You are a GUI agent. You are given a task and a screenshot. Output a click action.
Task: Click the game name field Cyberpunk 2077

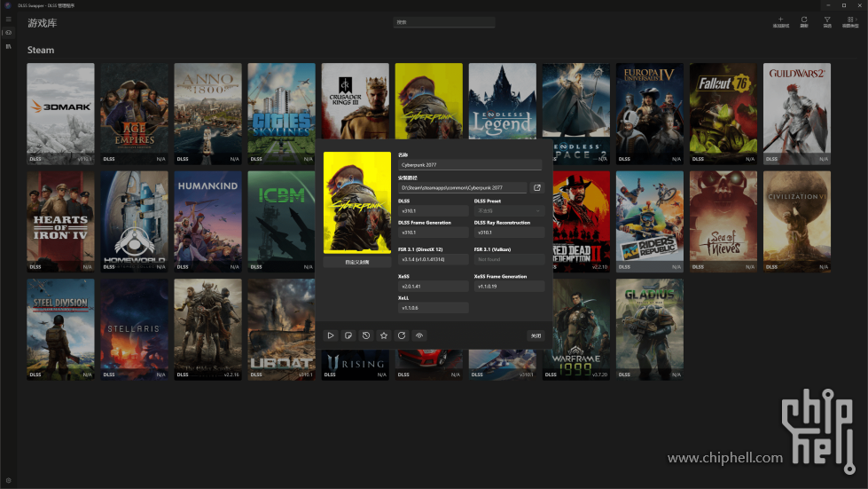point(470,165)
